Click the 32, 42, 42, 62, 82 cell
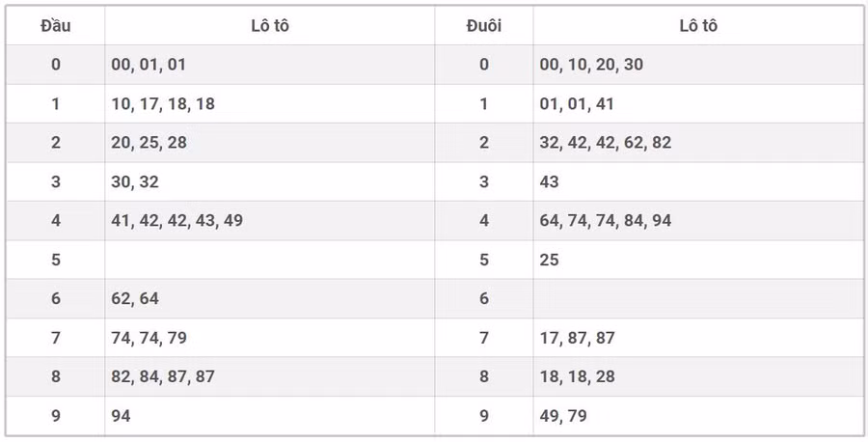Screen dimensions: 868x442 click(605, 143)
